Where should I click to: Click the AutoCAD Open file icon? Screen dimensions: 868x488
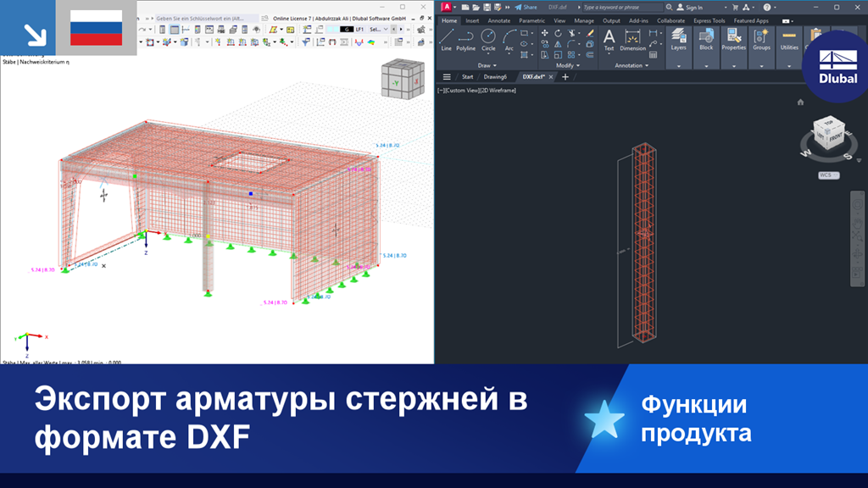coord(476,7)
